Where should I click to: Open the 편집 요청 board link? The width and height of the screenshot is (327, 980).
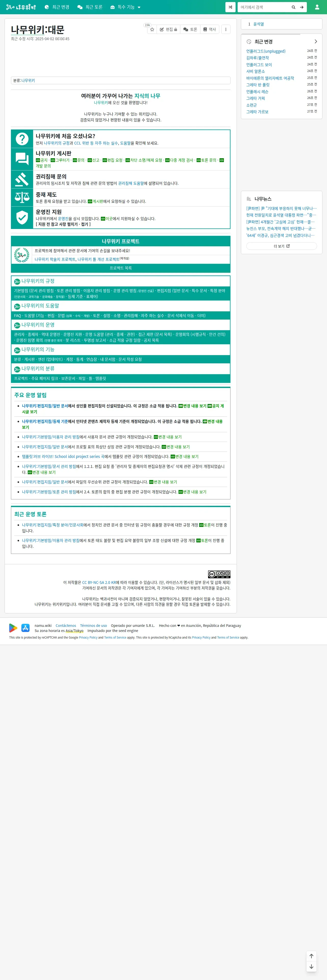click(x=112, y=160)
